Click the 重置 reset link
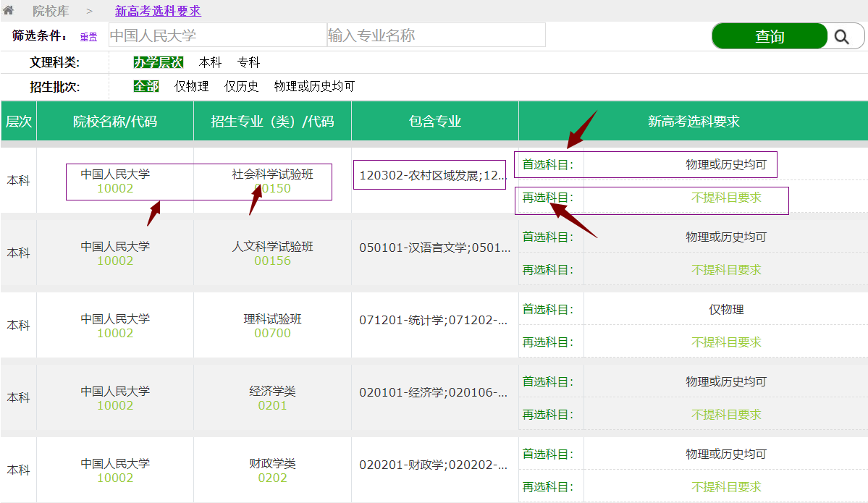 point(88,37)
